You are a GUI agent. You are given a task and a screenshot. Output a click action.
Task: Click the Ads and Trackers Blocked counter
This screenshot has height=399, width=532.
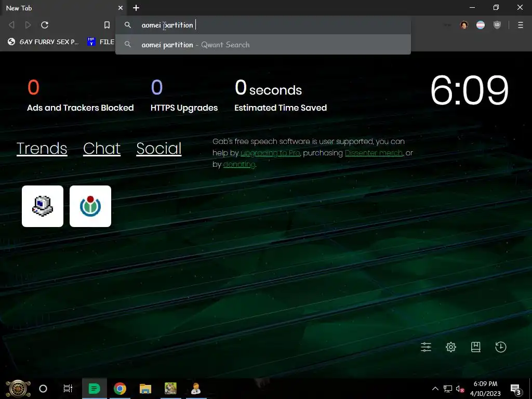tap(81, 96)
